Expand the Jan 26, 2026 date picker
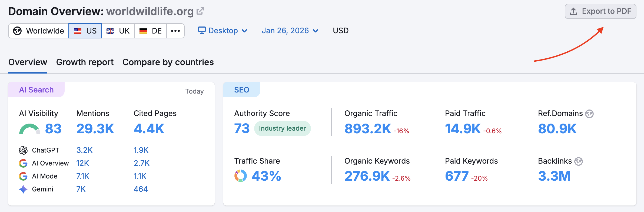Screen dimensions: 644x212 [290, 31]
